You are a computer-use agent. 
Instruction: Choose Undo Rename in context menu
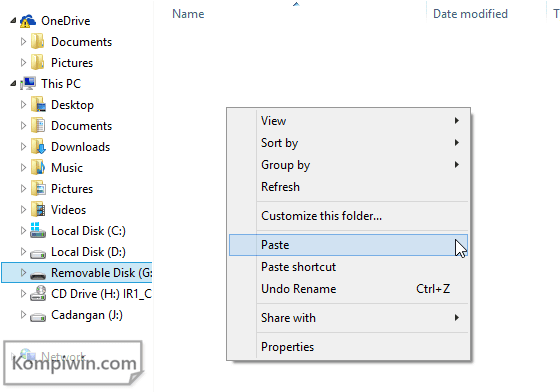coord(348,289)
